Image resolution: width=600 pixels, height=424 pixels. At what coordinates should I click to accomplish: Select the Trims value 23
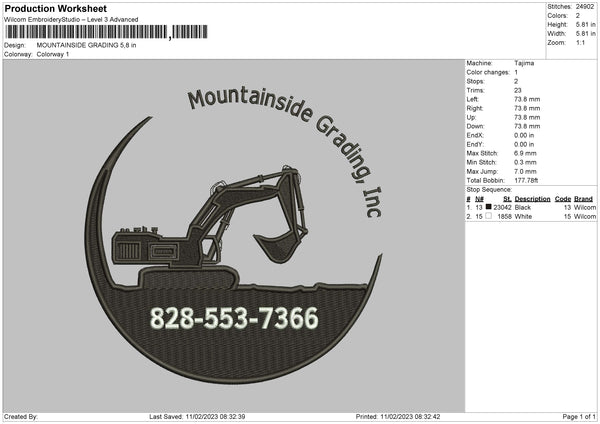pyautogui.click(x=518, y=90)
